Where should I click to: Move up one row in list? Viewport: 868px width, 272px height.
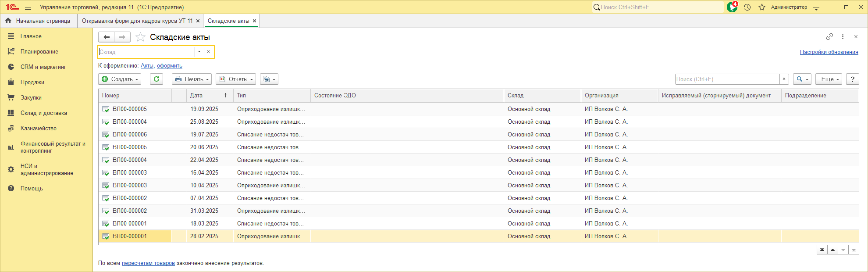833,250
